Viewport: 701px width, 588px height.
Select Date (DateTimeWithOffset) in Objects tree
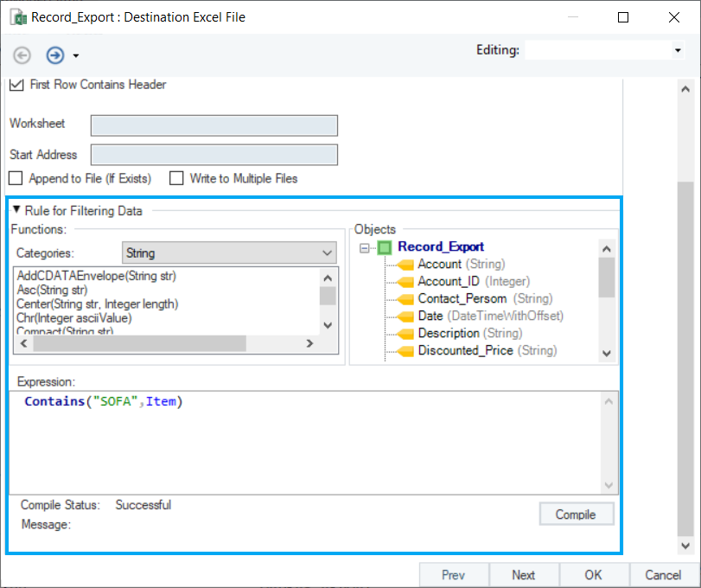click(x=490, y=316)
